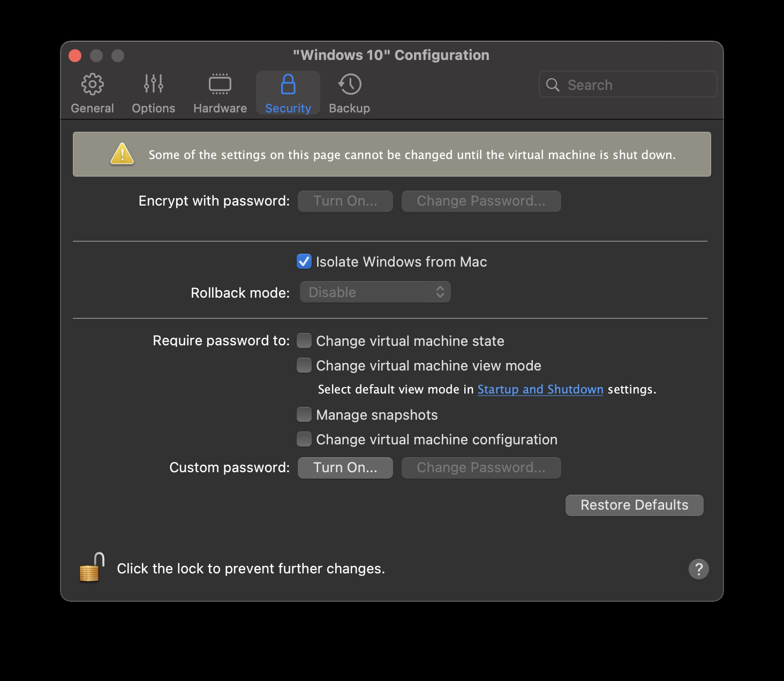This screenshot has height=681, width=784.
Task: Select the Hardware chip icon
Action: [x=220, y=84]
